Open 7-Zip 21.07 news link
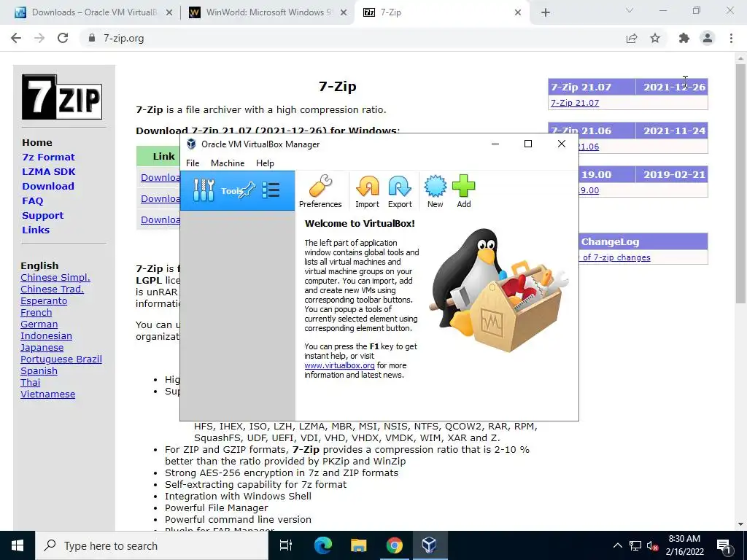The width and height of the screenshot is (747, 560). click(575, 103)
